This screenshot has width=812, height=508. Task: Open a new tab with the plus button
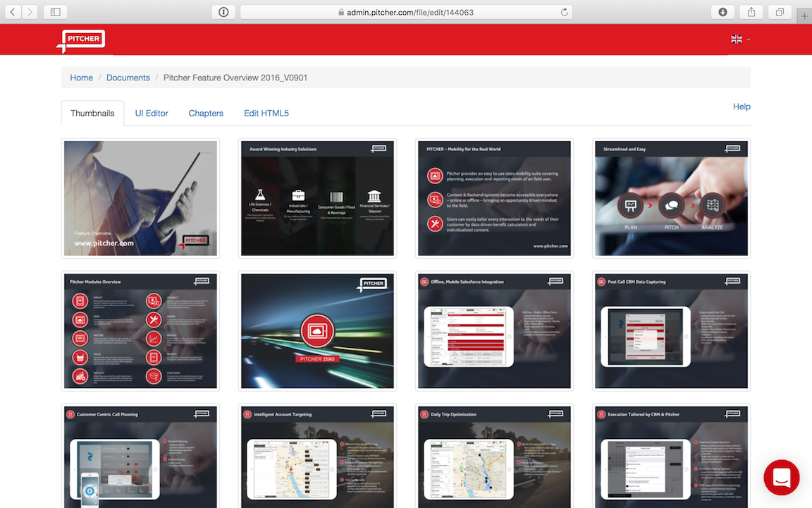click(804, 16)
